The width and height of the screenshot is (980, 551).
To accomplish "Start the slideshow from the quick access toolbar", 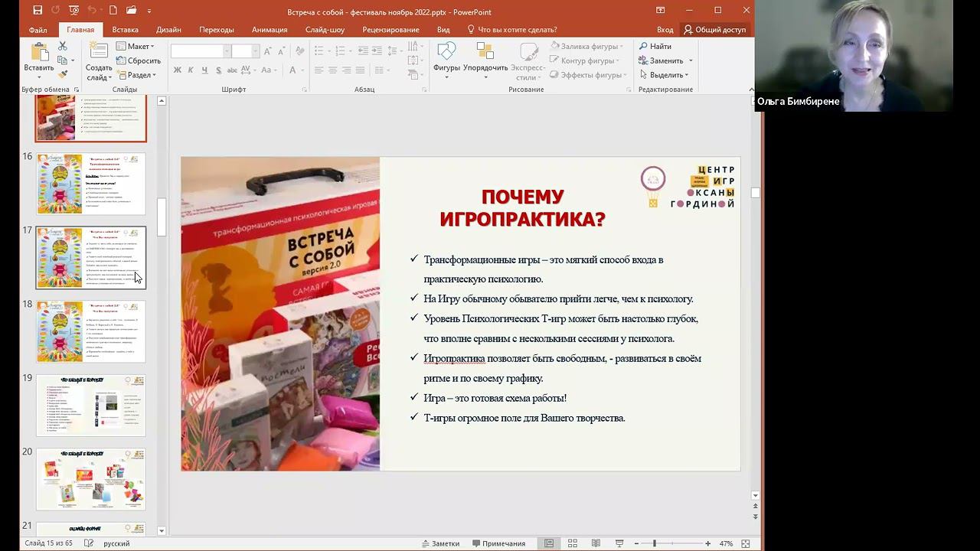I will coord(74,11).
